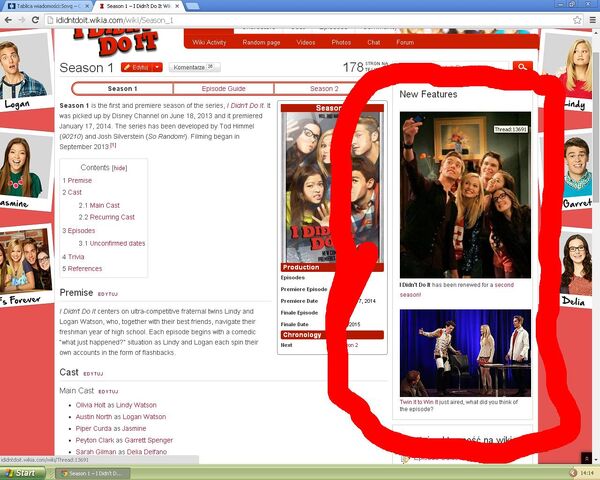Open the second season renewal link
The width and height of the screenshot is (600, 480).
click(x=457, y=290)
